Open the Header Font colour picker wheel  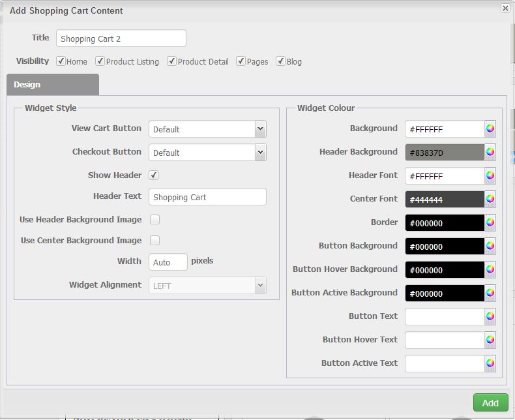[490, 175]
